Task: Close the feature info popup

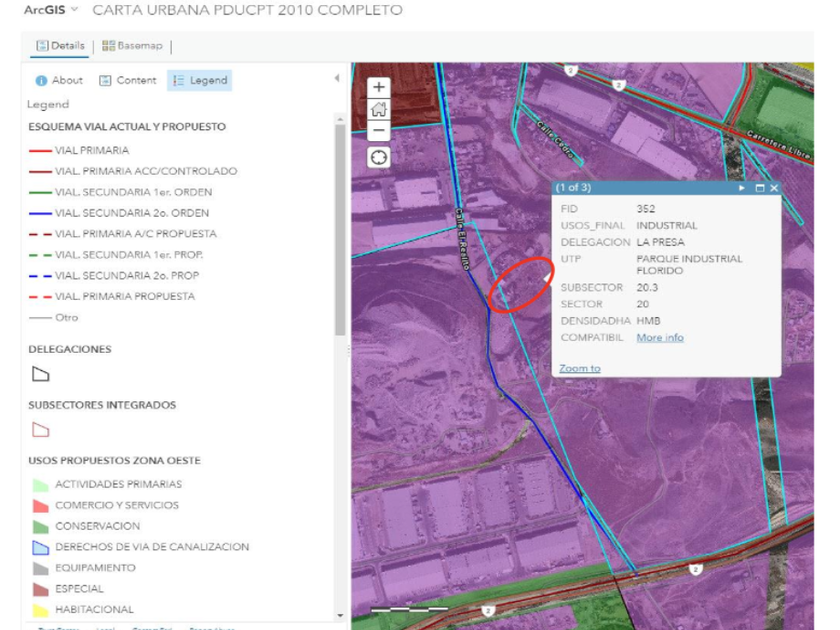Action: 773,188
